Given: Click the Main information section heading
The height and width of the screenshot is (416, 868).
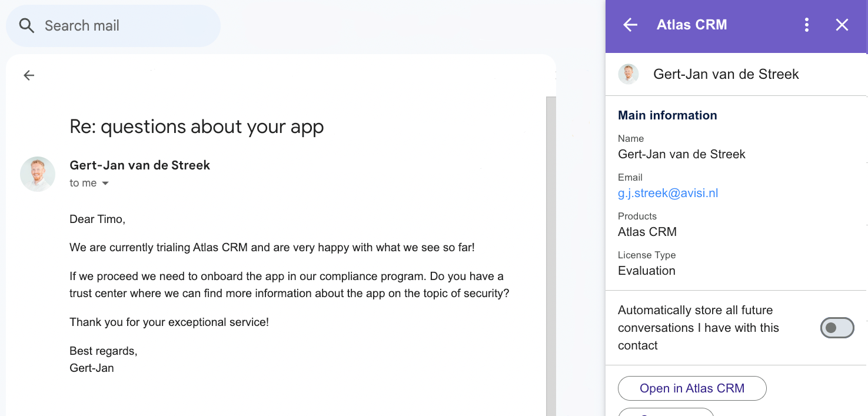Looking at the screenshot, I should pos(667,115).
